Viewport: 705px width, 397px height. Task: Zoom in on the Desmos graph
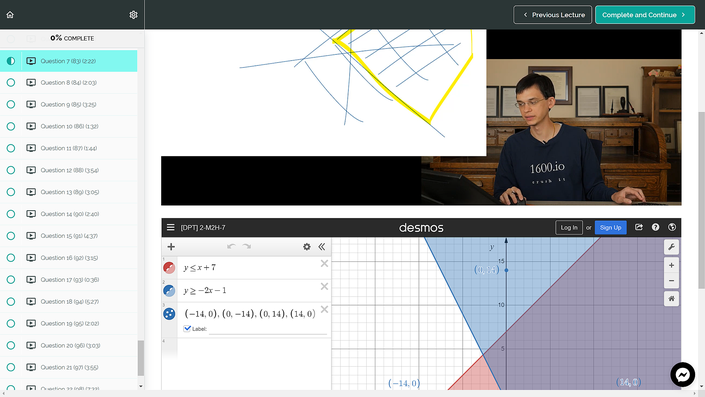pos(671,265)
